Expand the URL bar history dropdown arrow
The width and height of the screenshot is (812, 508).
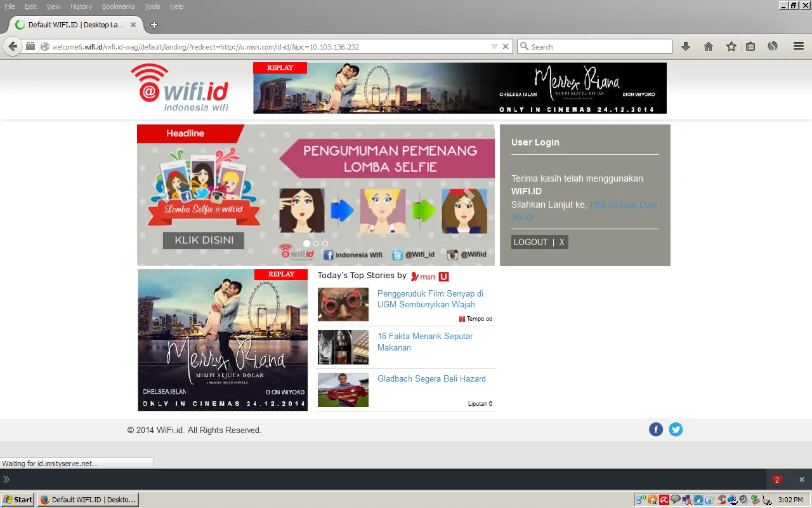tap(494, 46)
